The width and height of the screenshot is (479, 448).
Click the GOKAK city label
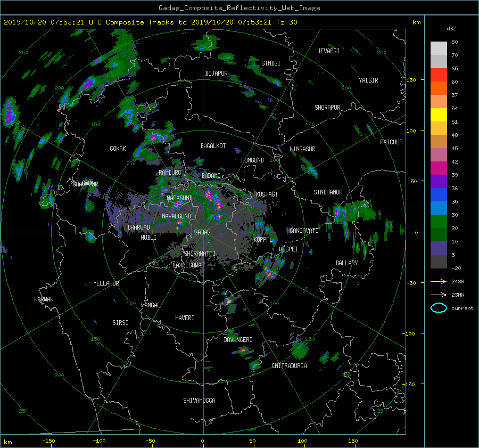[118, 148]
